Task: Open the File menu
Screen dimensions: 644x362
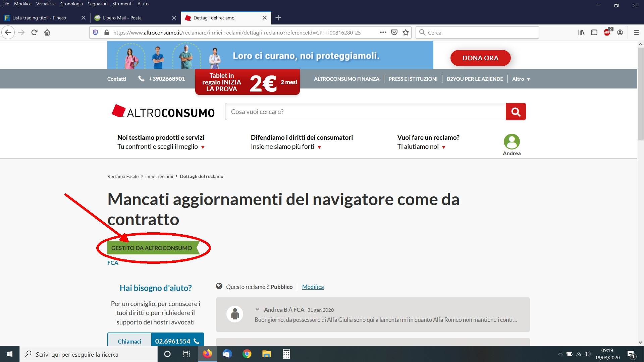Action: (6, 4)
